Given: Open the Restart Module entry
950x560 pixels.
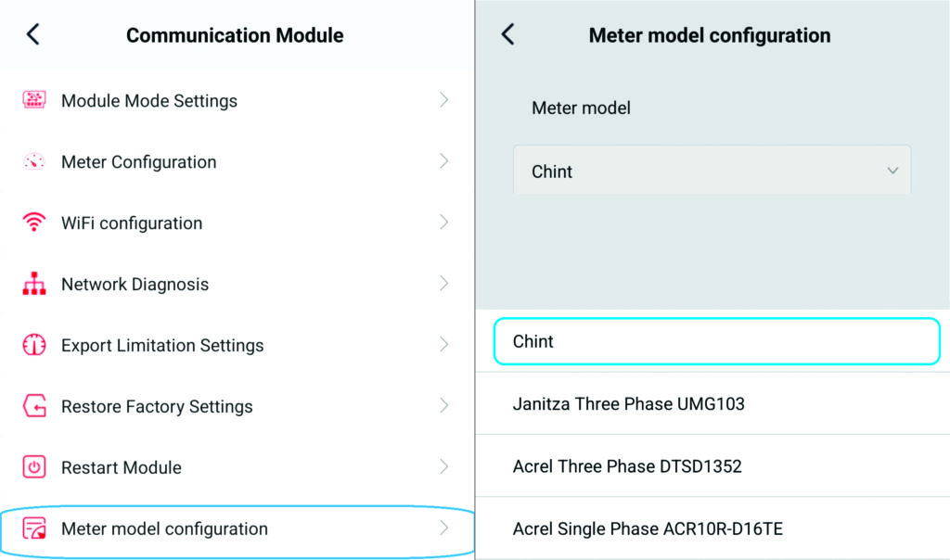Looking at the screenshot, I should point(122,467).
